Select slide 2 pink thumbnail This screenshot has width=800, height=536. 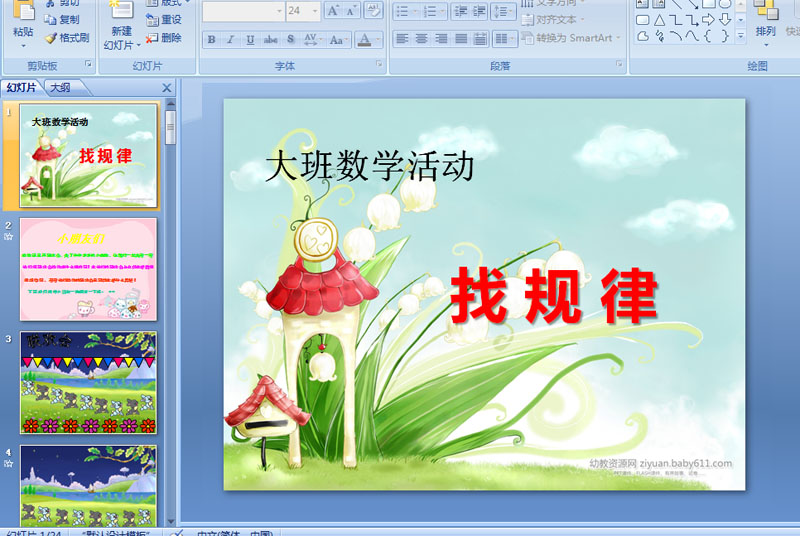88,269
